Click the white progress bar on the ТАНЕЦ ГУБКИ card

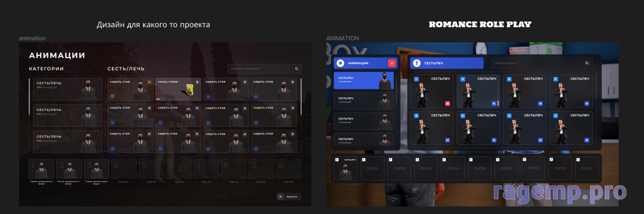tap(158, 98)
